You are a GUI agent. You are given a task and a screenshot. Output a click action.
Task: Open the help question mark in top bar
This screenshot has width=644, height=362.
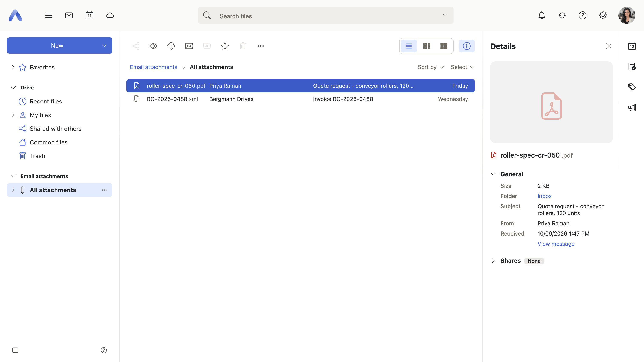pyautogui.click(x=582, y=16)
